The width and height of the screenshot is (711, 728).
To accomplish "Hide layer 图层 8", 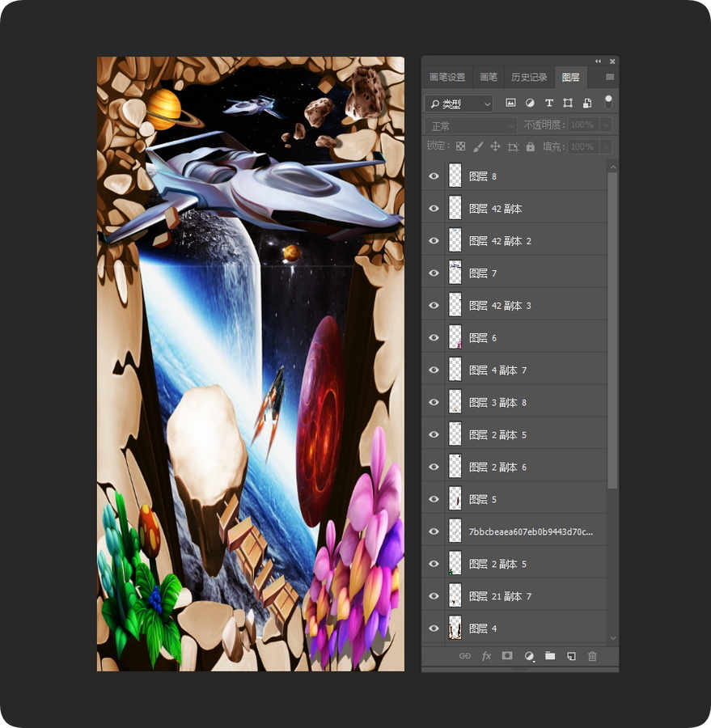I will pos(434,176).
